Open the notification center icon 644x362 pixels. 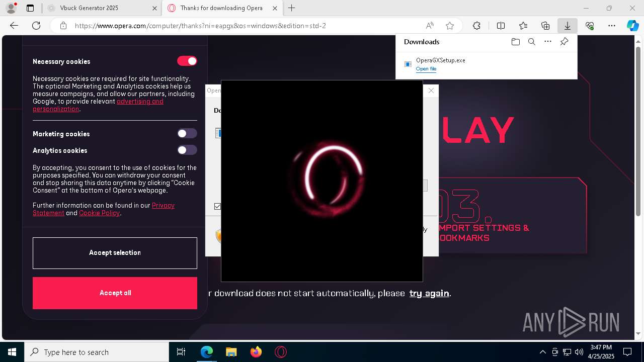pos(627,352)
